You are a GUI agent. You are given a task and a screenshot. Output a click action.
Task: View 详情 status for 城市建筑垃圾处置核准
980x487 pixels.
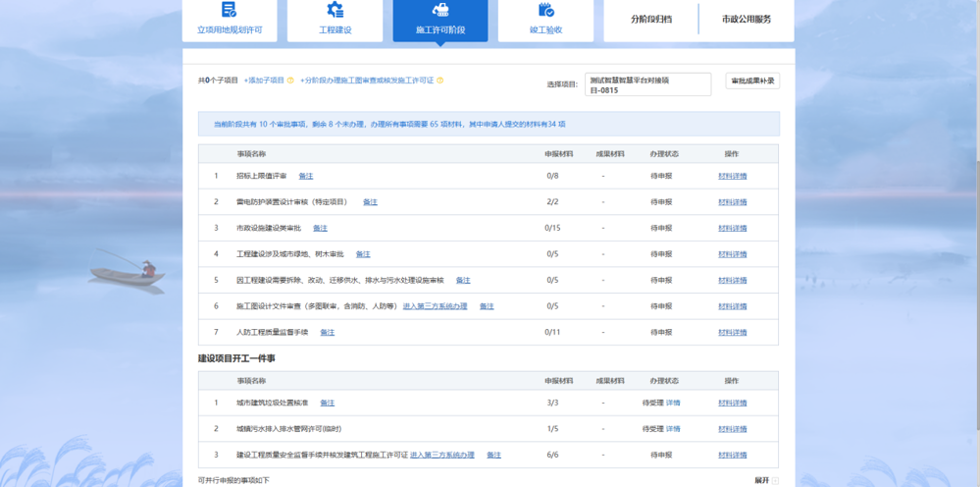pyautogui.click(x=673, y=403)
